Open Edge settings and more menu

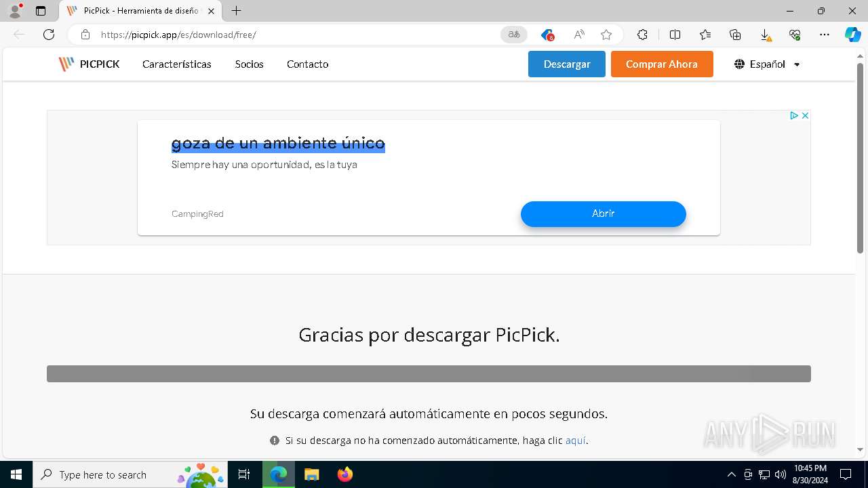pos(825,35)
